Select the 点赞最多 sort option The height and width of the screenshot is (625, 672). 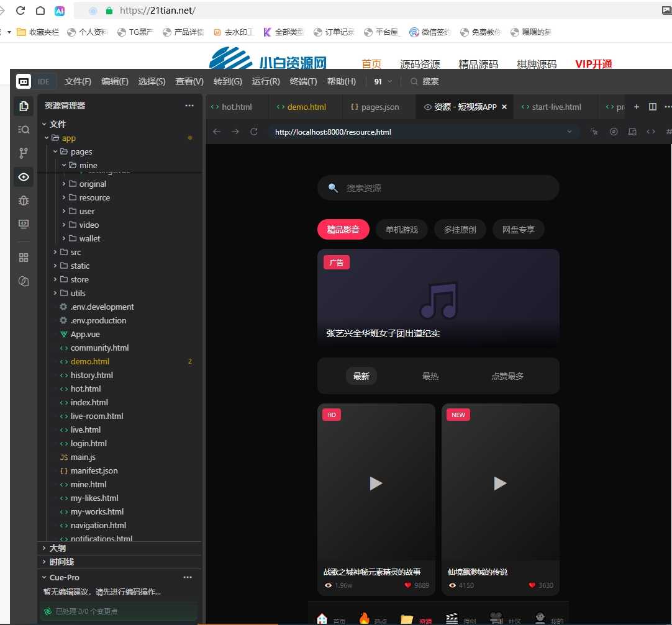(507, 376)
